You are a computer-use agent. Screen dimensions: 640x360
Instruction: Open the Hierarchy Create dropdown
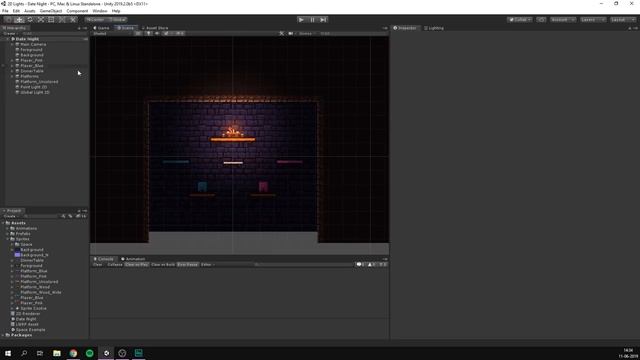click(x=11, y=33)
